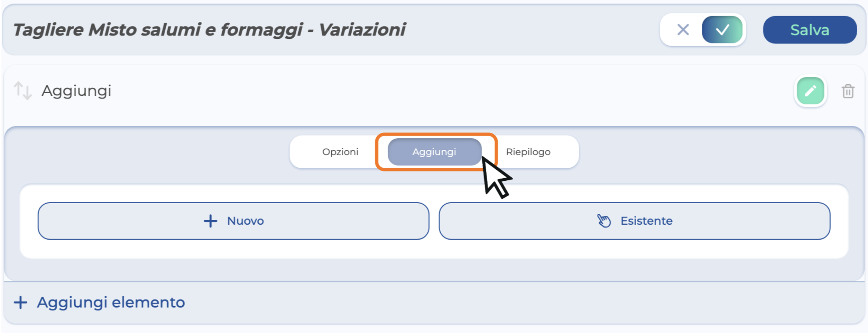Select the X side of the toggle
This screenshot has height=333, width=868.
coord(683,30)
